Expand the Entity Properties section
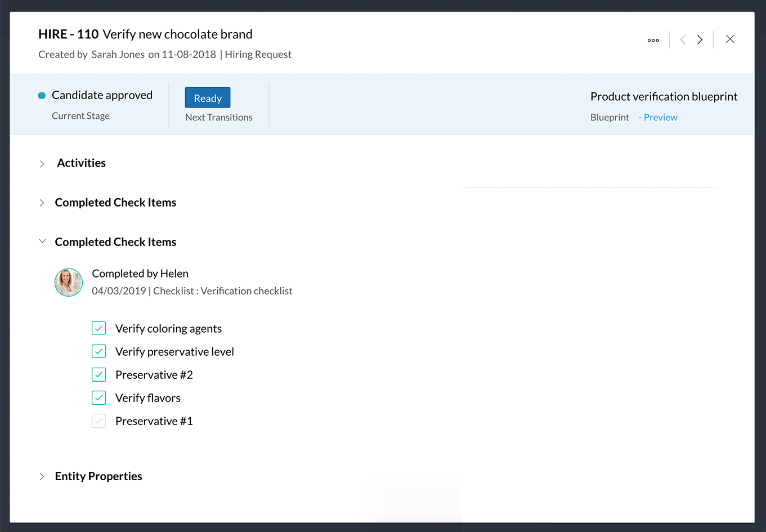 click(42, 476)
